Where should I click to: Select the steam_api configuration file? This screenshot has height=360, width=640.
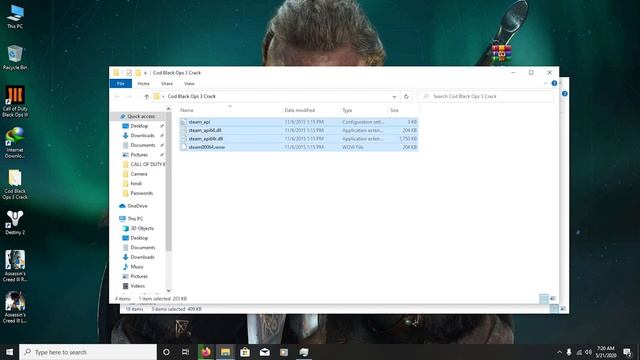pyautogui.click(x=299, y=122)
